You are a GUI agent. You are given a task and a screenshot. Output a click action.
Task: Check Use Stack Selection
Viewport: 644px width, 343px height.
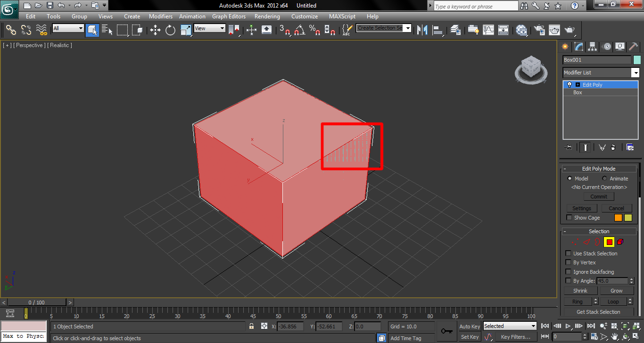click(x=569, y=253)
